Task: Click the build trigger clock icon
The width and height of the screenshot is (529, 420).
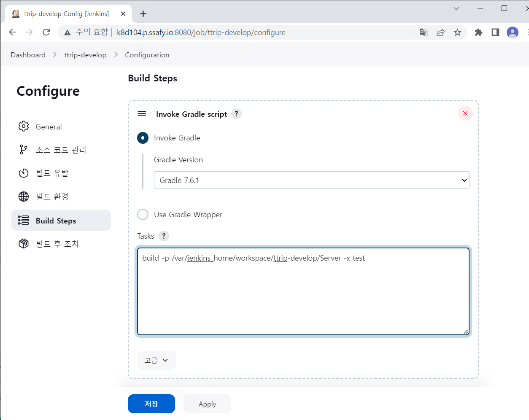Action: pyautogui.click(x=24, y=173)
